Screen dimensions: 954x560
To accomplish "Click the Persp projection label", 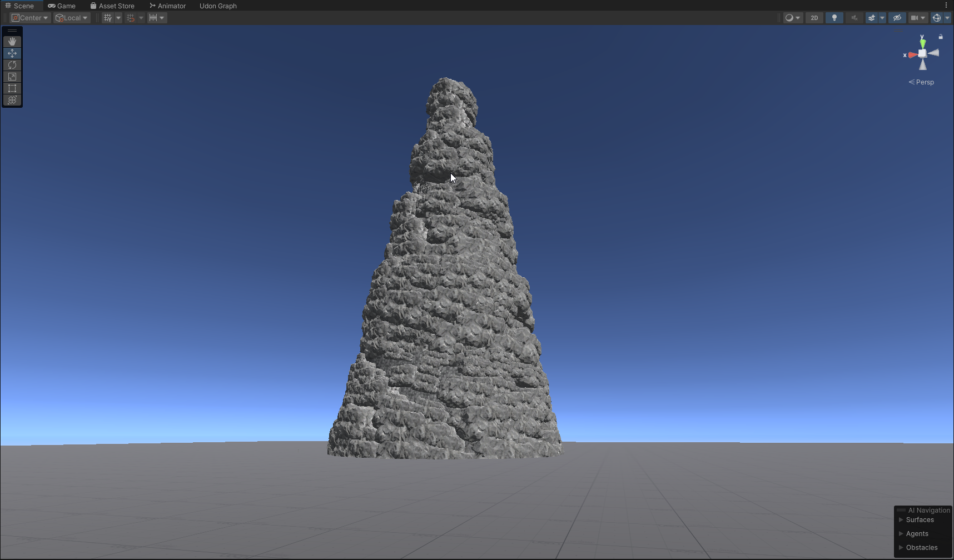I will pyautogui.click(x=925, y=82).
